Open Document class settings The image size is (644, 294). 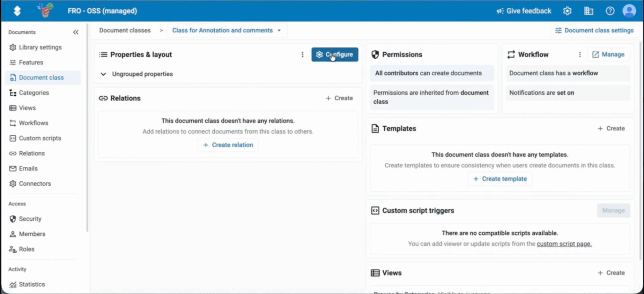tap(594, 30)
